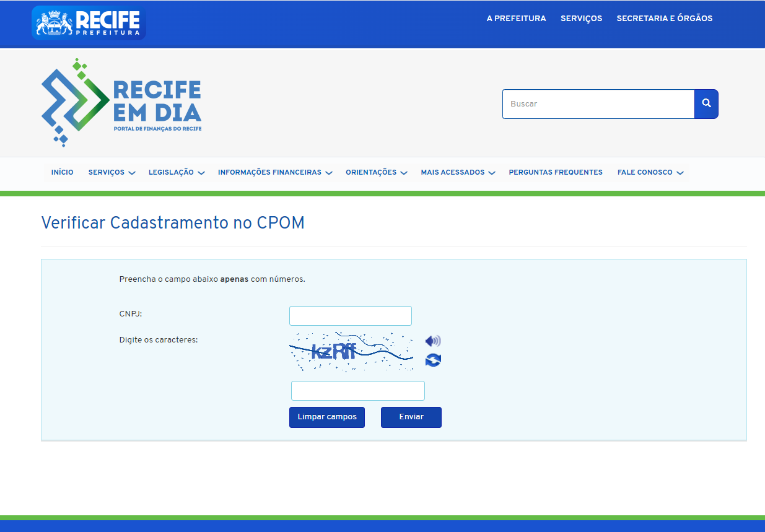Image resolution: width=765 pixels, height=532 pixels.
Task: Expand the Fale Conosco dropdown
Action: [x=650, y=172]
